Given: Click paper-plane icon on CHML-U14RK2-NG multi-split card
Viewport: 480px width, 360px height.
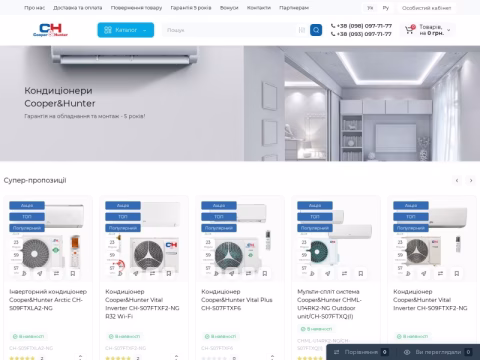Looking at the screenshot, I should tap(328, 273).
